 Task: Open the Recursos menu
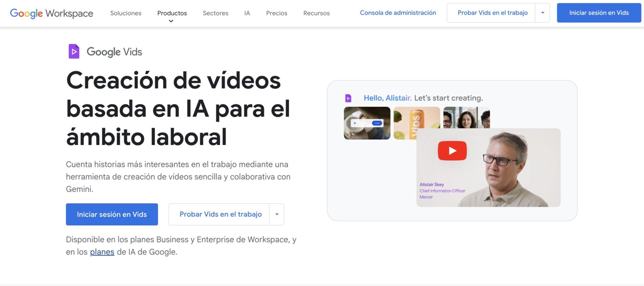[316, 13]
